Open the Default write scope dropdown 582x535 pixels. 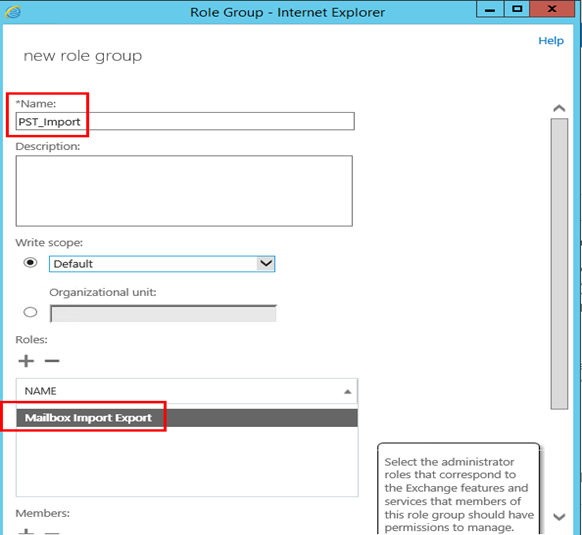click(162, 264)
